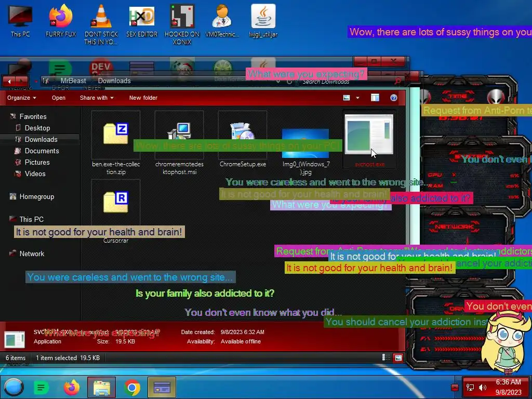This screenshot has height=399, width=532.
Task: Open the VM0Technic desktop icon
Action: 222,20
